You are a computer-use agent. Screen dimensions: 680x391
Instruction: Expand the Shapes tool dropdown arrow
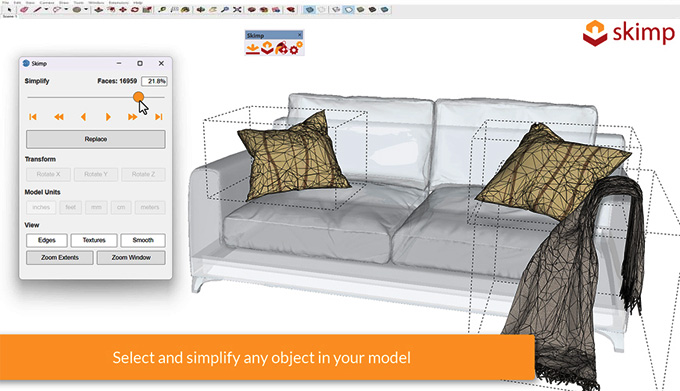86,10
